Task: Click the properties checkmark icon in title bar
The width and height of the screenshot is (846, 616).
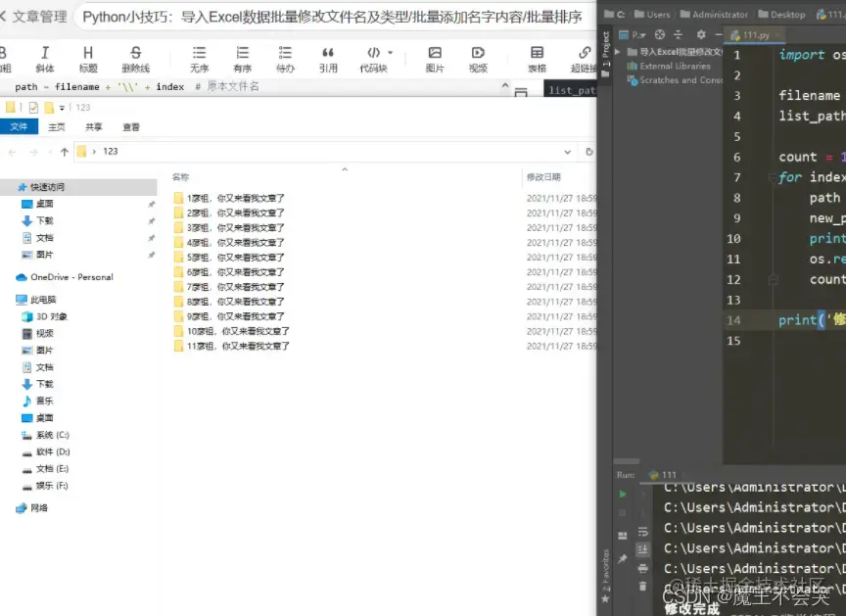Action: click(33, 108)
